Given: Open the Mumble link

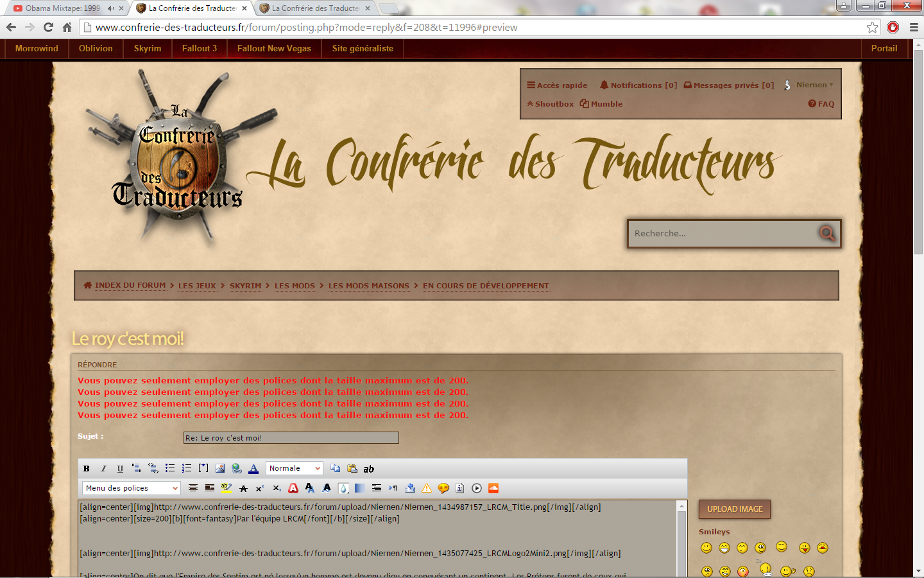Looking at the screenshot, I should [601, 104].
